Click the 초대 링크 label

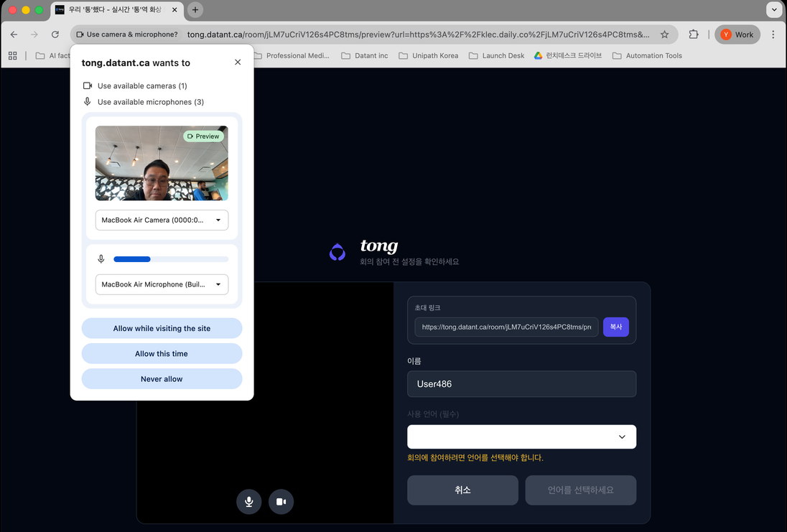427,308
